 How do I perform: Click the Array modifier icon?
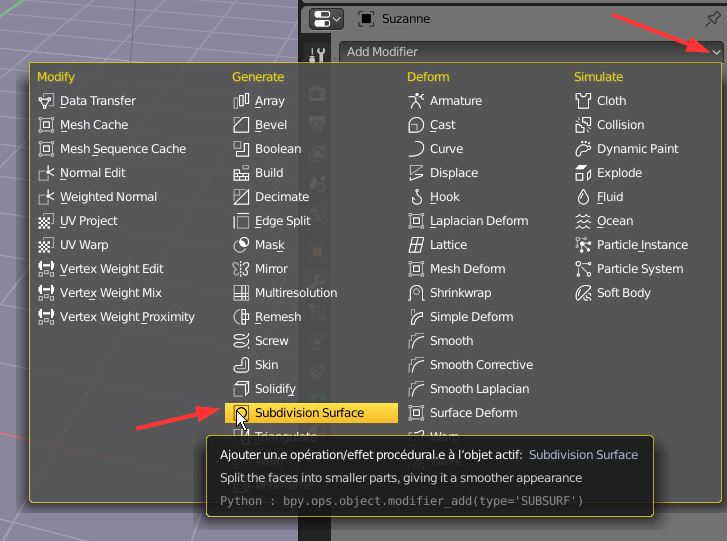pos(241,101)
